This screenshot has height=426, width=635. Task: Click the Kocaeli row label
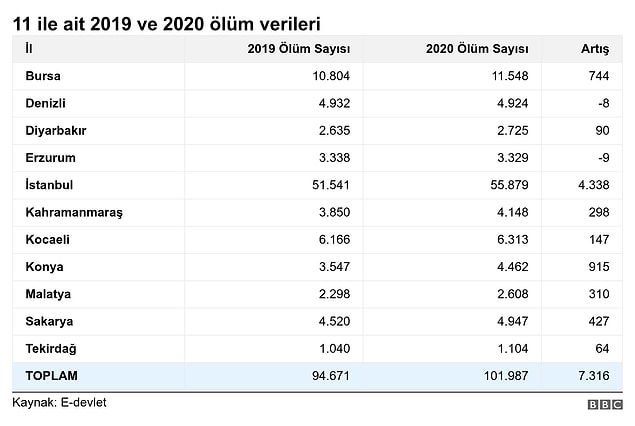click(x=47, y=239)
